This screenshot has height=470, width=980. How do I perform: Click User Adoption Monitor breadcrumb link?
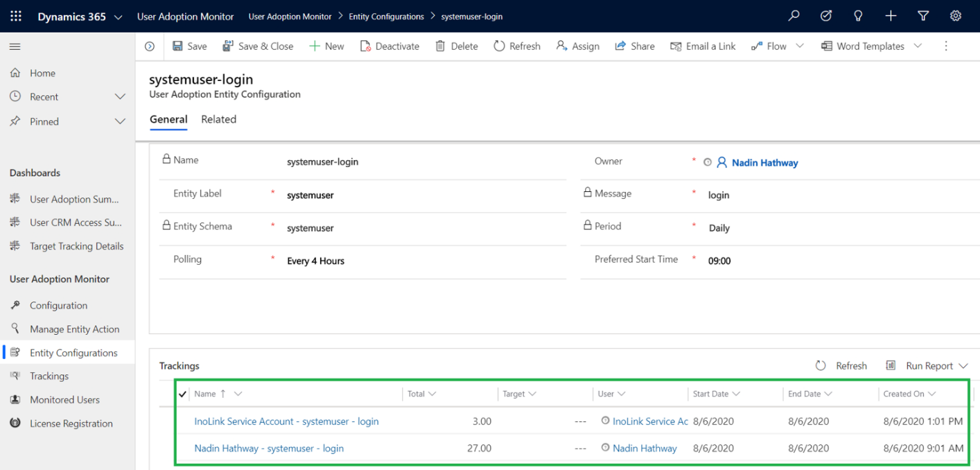click(290, 17)
